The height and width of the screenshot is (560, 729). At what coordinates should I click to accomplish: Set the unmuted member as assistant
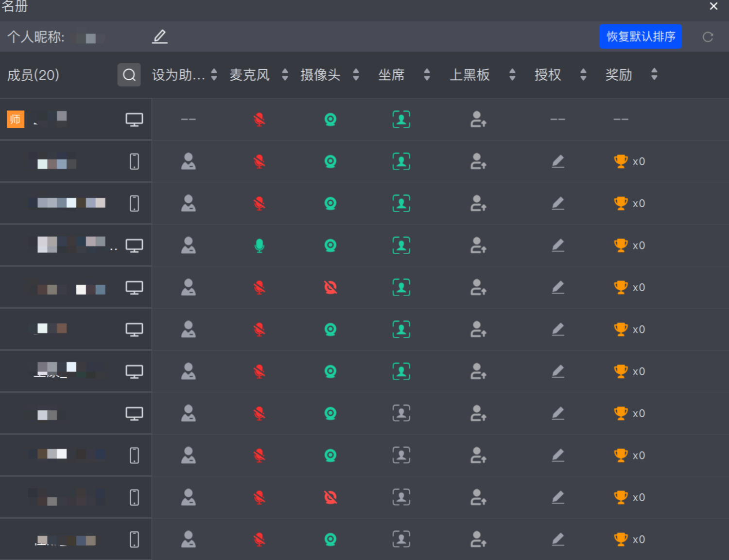click(188, 245)
